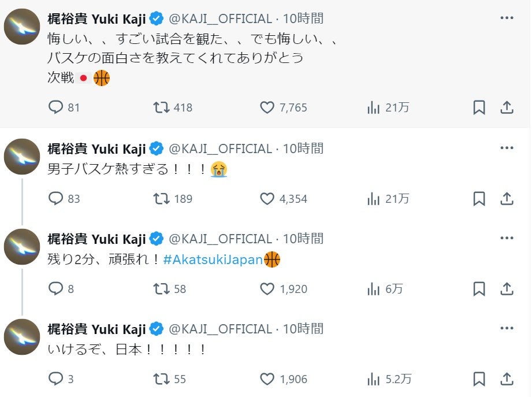Toggle bookmark on the bottom tweet
The width and height of the screenshot is (532, 397).
click(x=479, y=380)
